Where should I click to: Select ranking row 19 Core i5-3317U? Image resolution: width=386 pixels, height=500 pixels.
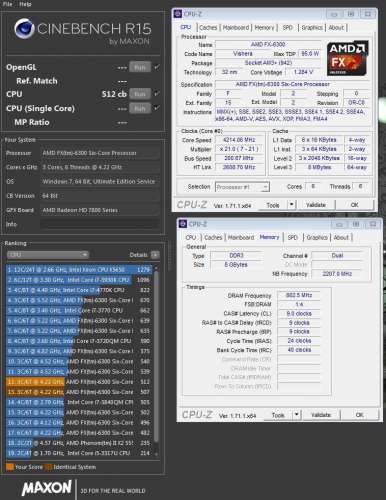tap(79, 453)
